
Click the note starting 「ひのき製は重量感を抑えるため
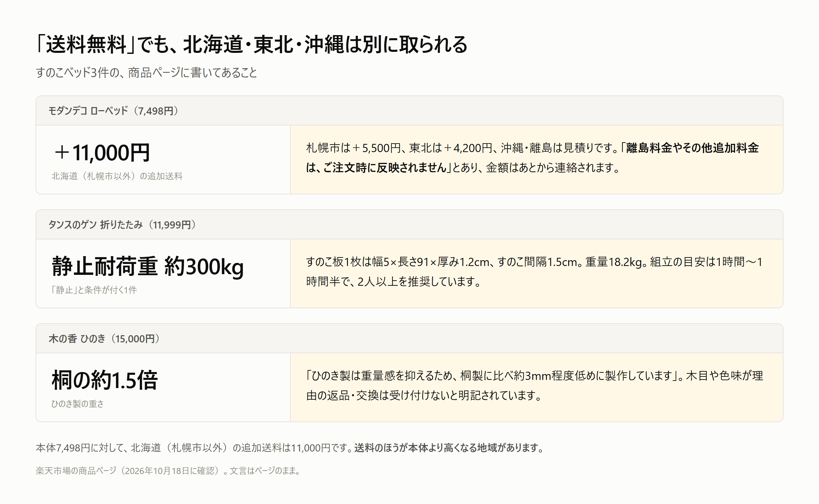[x=534, y=386]
